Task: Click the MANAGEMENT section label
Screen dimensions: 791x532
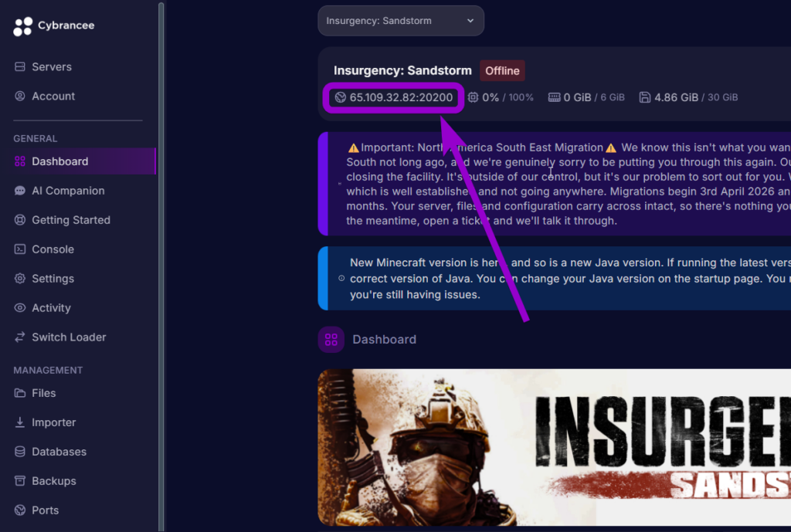Action: click(x=48, y=370)
